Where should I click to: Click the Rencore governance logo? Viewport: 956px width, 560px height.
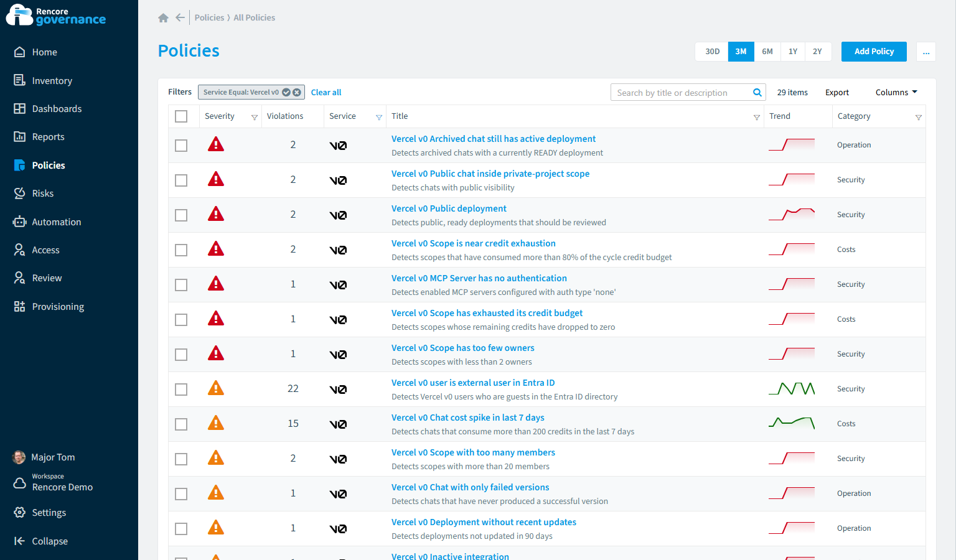(x=56, y=16)
